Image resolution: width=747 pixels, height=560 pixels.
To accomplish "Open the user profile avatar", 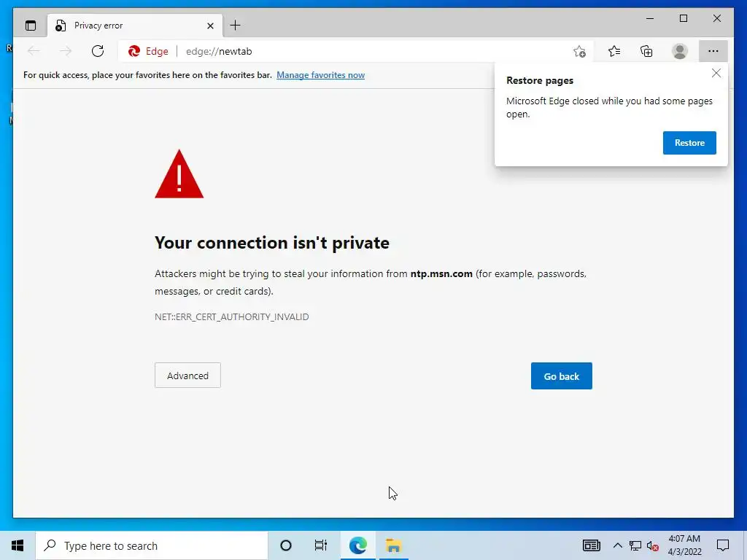I will (x=679, y=51).
